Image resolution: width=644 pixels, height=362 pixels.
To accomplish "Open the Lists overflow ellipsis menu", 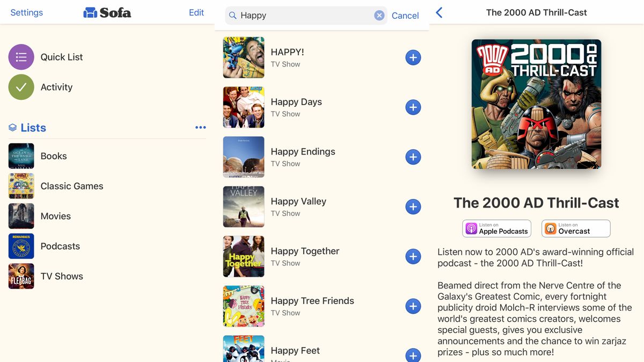I will tap(200, 127).
